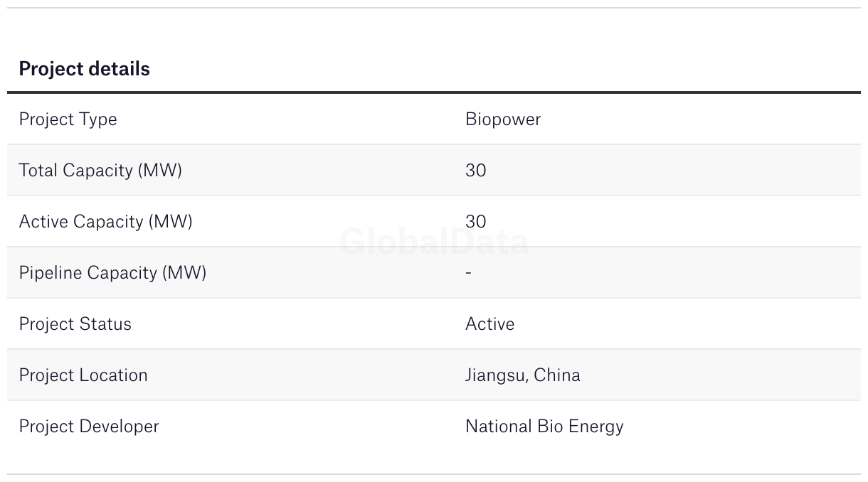The height and width of the screenshot is (482, 868).
Task: Open the National Bio Energy developer text
Action: point(544,427)
